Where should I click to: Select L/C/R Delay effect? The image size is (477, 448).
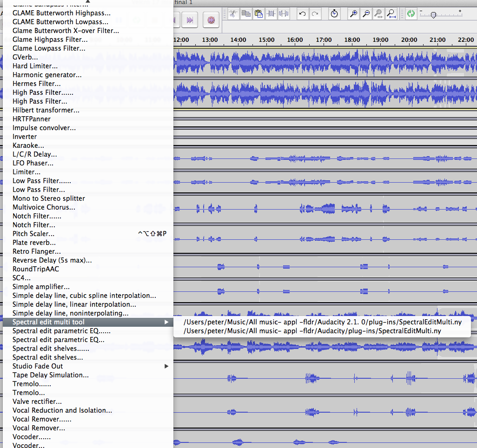(x=88, y=154)
